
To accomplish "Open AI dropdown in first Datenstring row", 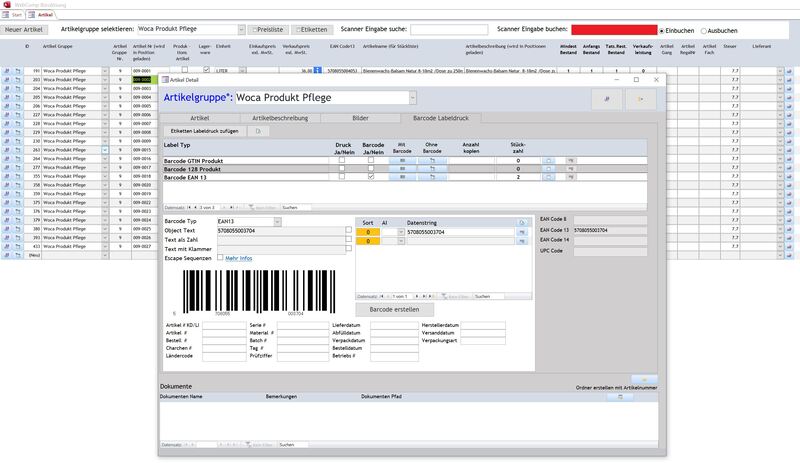I will [x=401, y=232].
